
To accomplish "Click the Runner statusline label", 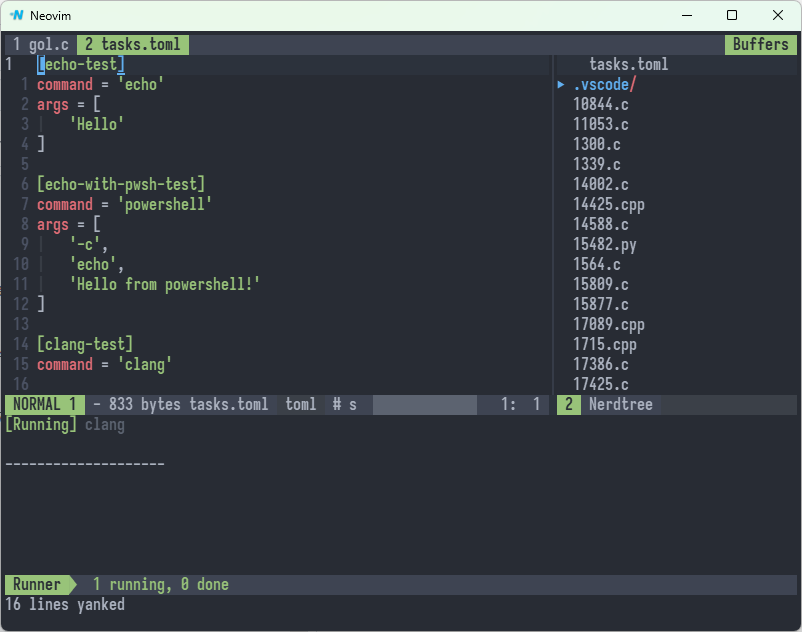I will point(37,584).
